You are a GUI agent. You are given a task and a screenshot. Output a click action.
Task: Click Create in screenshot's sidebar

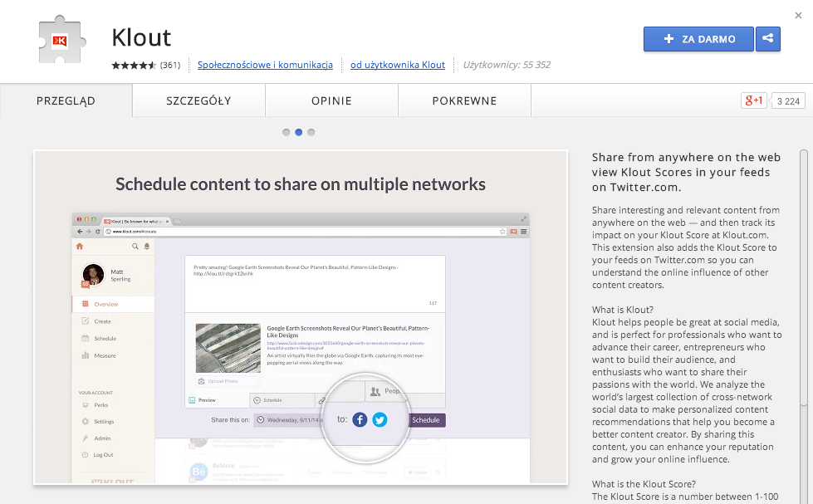point(102,321)
